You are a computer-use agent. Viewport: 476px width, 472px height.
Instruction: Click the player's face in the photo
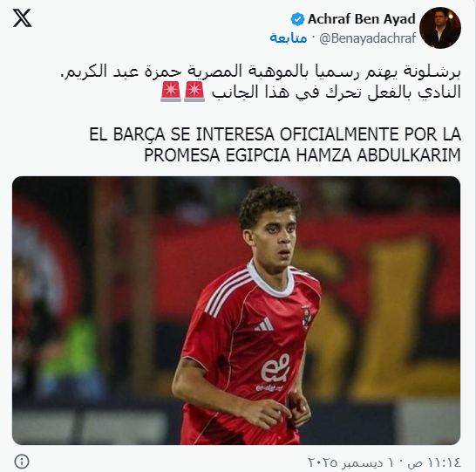(x=273, y=236)
